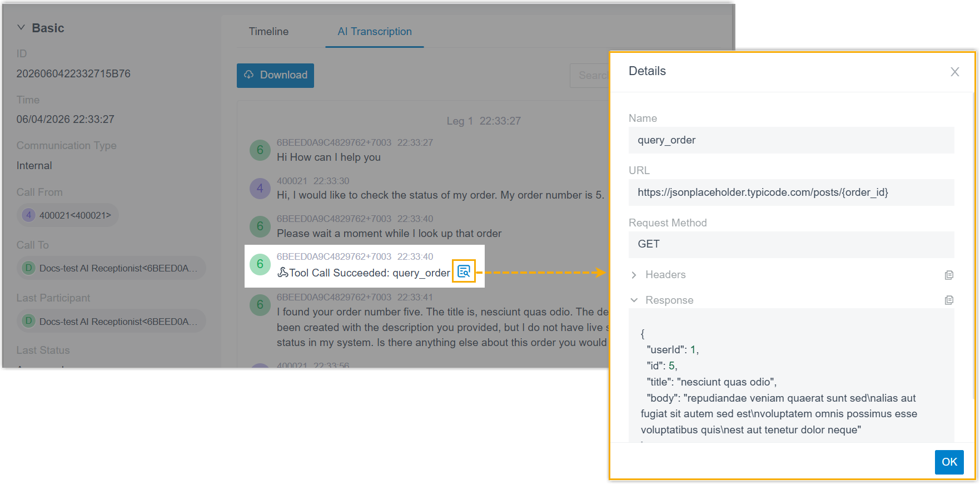The image size is (980, 484).
Task: Download the transcription
Action: point(275,75)
